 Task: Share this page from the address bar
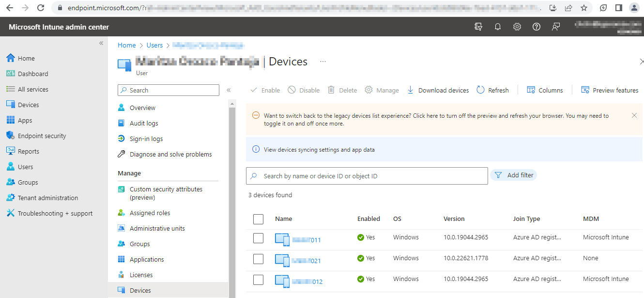click(x=568, y=8)
